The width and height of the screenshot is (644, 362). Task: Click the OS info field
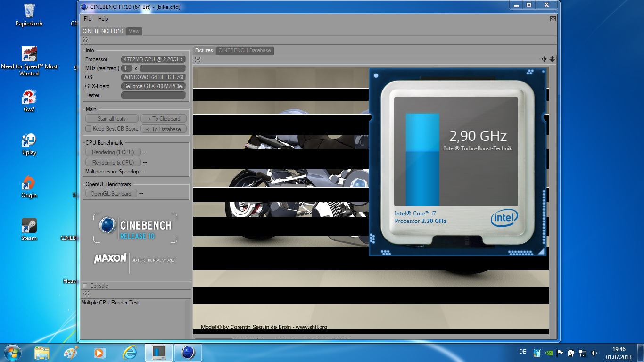click(153, 77)
